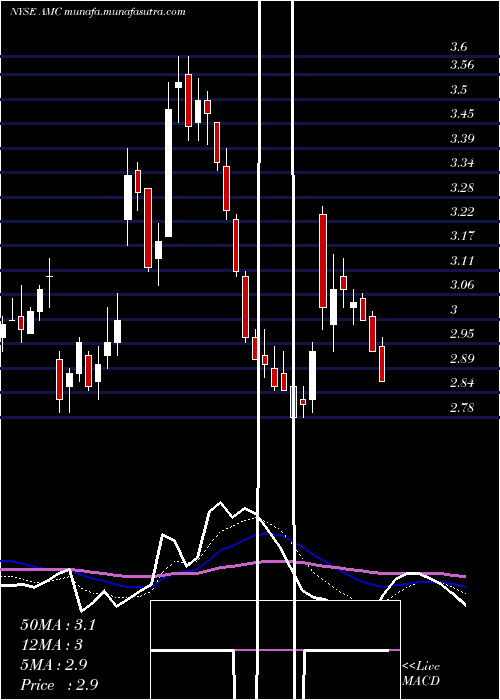This screenshot has height=700, width=500.
Task: Click the 3.45 price axis label
Action: pyautogui.click(x=462, y=114)
